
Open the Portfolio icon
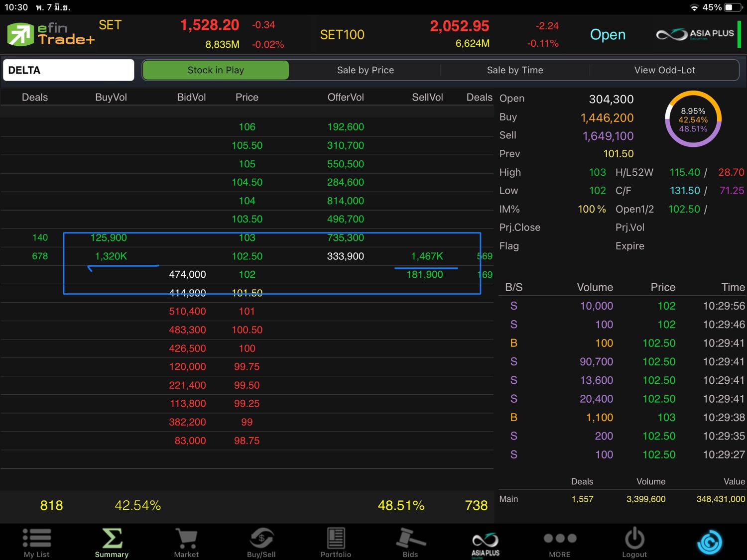click(x=336, y=543)
